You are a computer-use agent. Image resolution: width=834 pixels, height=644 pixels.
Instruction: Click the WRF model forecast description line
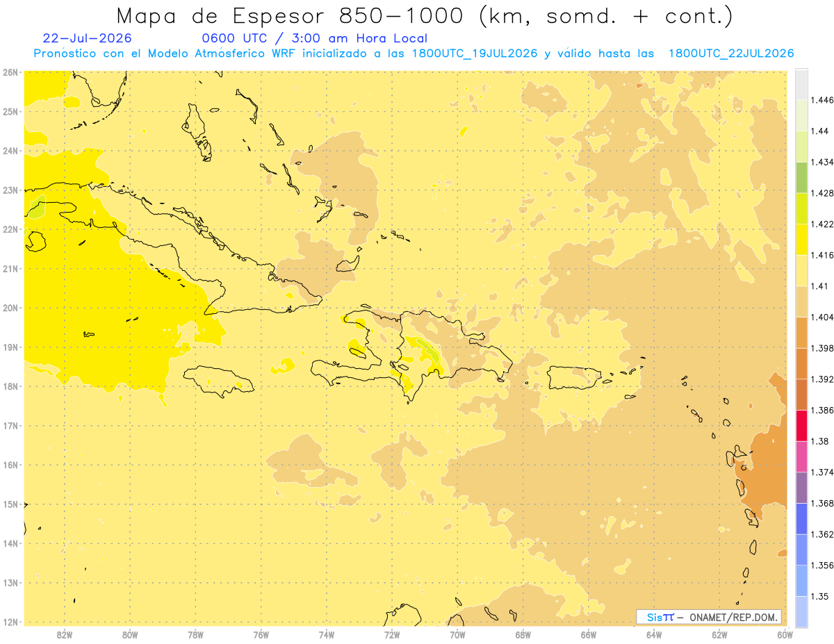(414, 53)
